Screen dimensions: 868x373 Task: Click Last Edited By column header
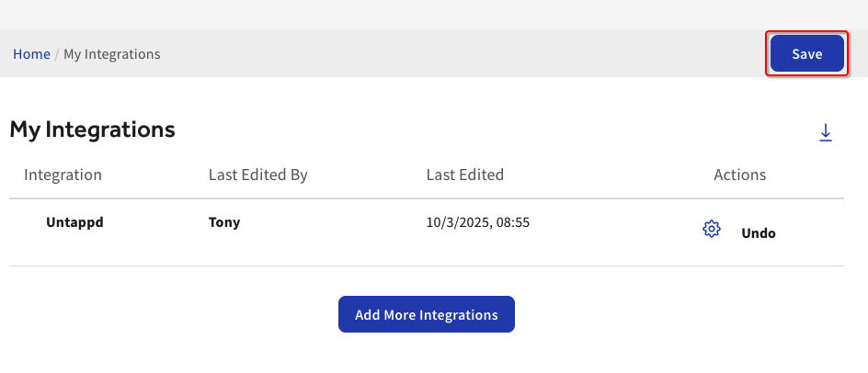[x=257, y=175]
